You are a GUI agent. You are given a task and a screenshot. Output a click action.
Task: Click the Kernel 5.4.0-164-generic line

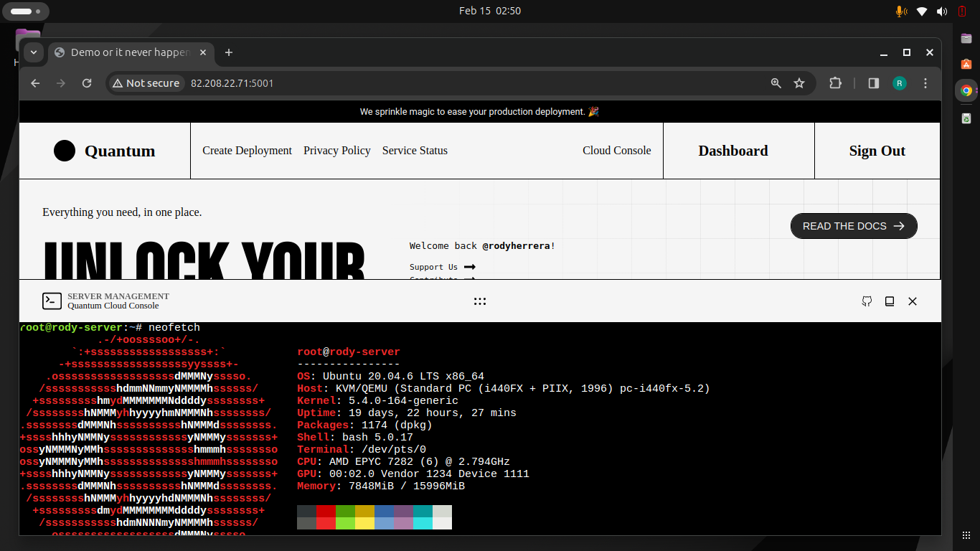click(377, 401)
